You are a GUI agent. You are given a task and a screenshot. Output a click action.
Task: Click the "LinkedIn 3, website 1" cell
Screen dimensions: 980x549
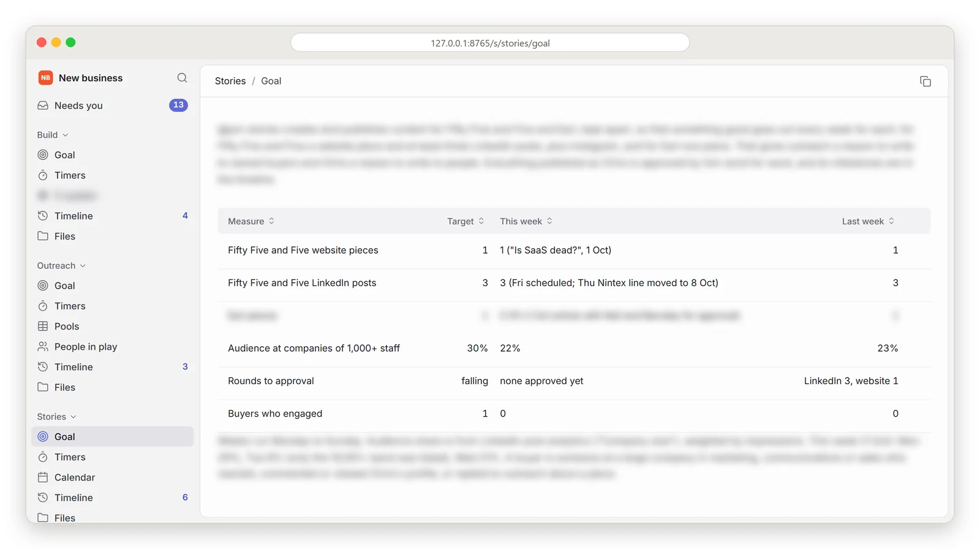point(851,381)
